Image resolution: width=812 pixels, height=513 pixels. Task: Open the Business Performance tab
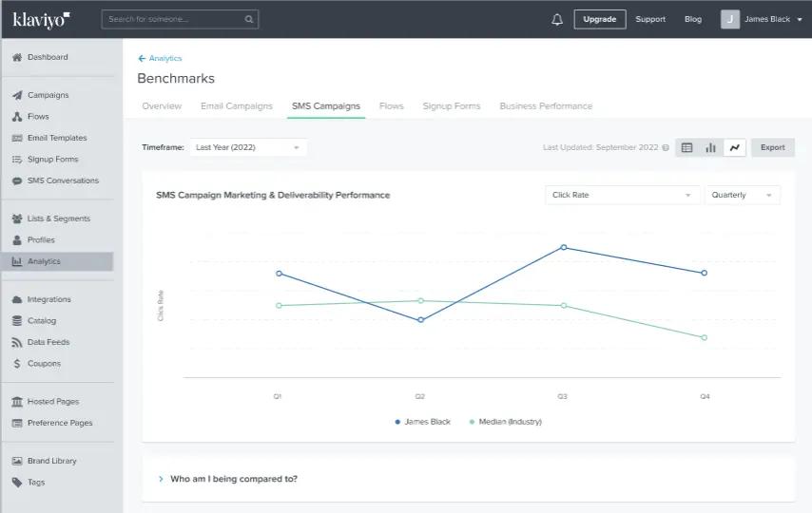tap(546, 106)
